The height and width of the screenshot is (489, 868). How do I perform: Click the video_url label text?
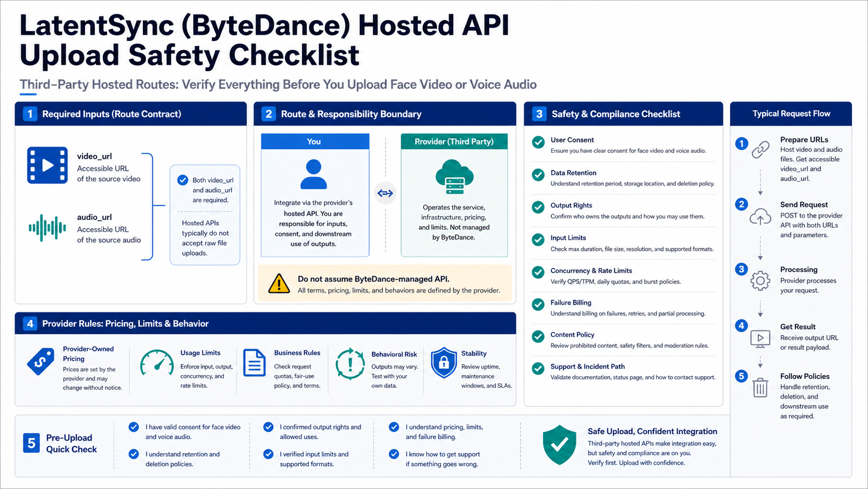pyautogui.click(x=94, y=156)
